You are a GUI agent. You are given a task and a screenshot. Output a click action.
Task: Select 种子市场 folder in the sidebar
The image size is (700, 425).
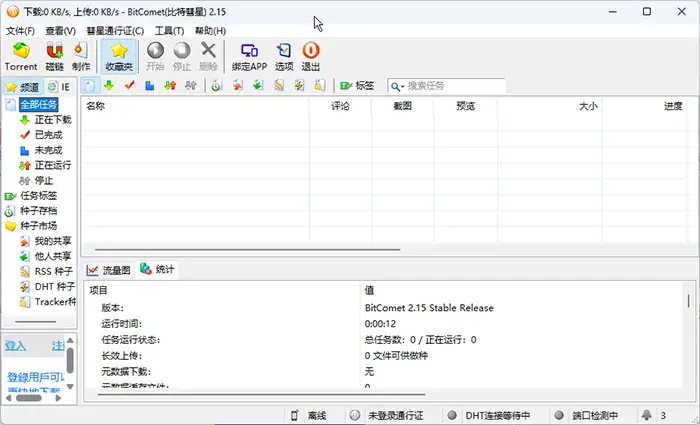38,226
